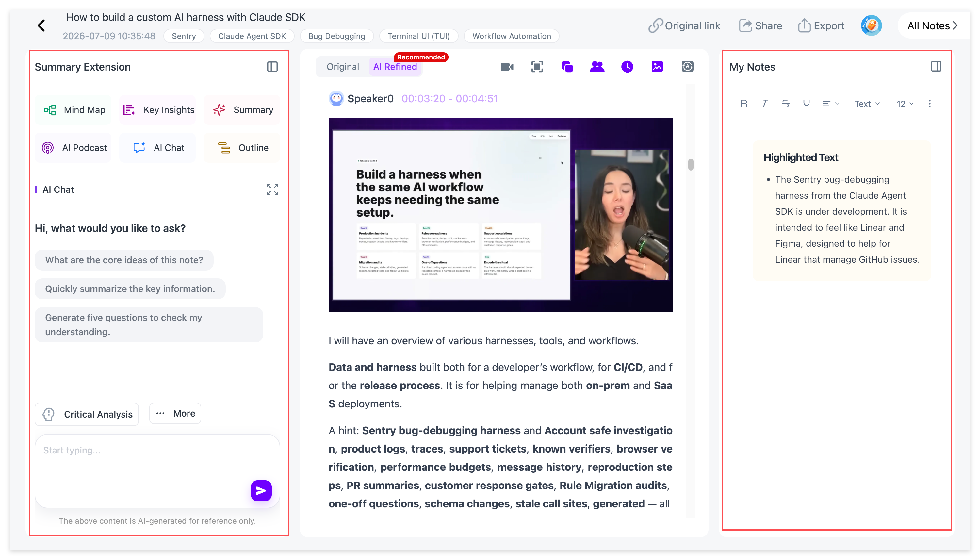This screenshot has width=980, height=560.
Task: Switch to the AI Refined tab
Action: (x=395, y=67)
